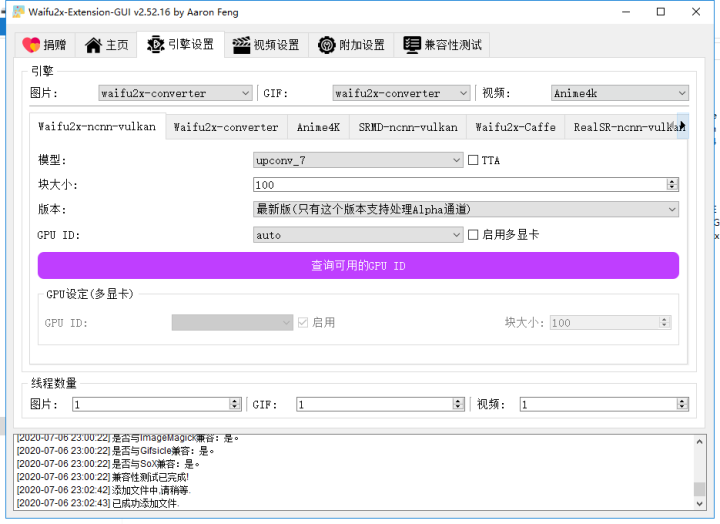The height and width of the screenshot is (524, 720).
Task: Open the 捐赠 donate tab
Action: pos(45,45)
